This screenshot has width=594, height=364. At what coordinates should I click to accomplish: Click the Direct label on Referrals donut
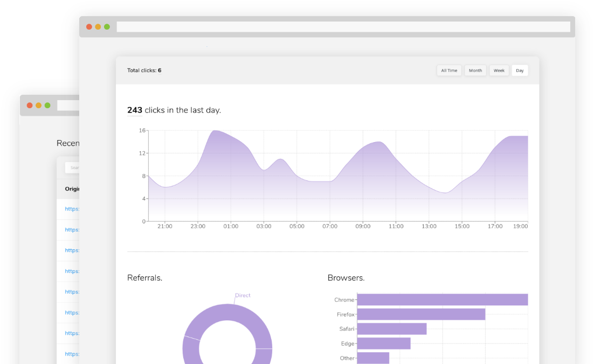[243, 296]
